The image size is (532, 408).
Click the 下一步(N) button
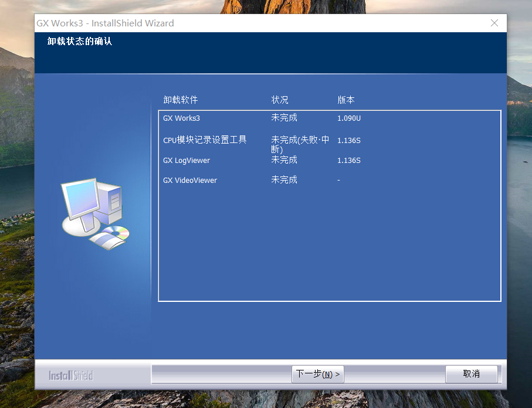[317, 374]
